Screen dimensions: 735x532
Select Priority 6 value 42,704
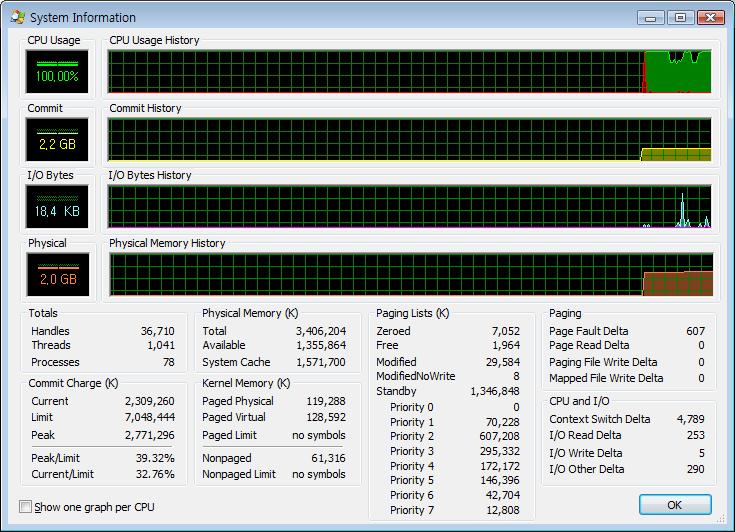pyautogui.click(x=503, y=495)
